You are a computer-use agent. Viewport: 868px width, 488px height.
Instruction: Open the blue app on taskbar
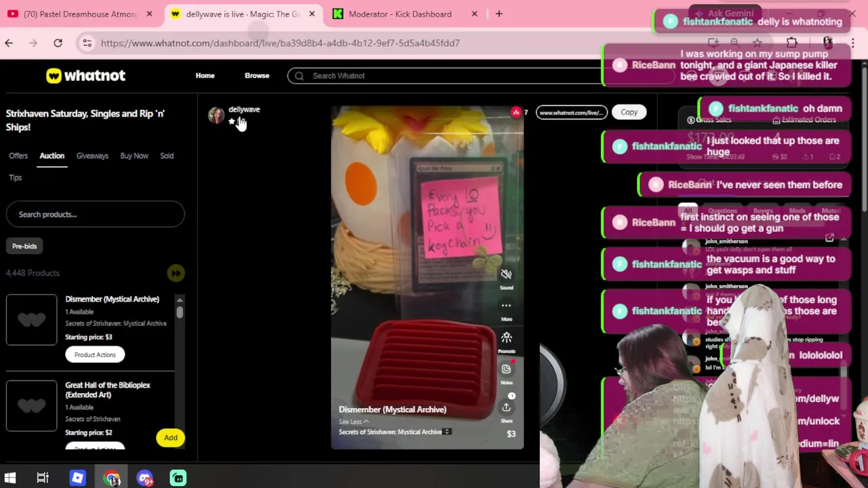[x=77, y=478]
